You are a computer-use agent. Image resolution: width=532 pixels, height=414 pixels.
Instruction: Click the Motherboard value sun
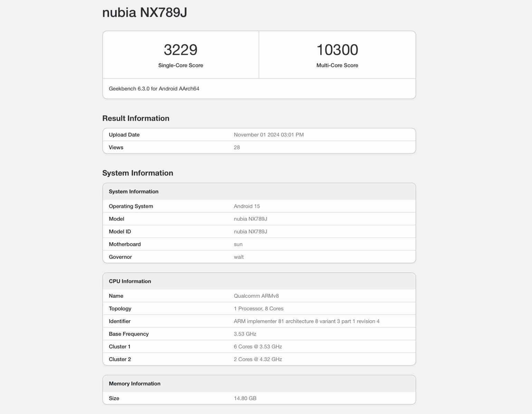pyautogui.click(x=238, y=244)
